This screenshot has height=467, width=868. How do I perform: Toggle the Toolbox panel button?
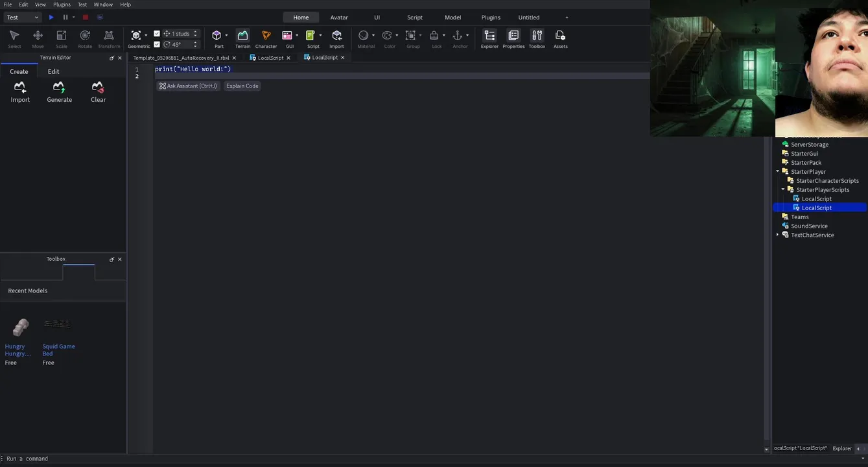(x=537, y=38)
